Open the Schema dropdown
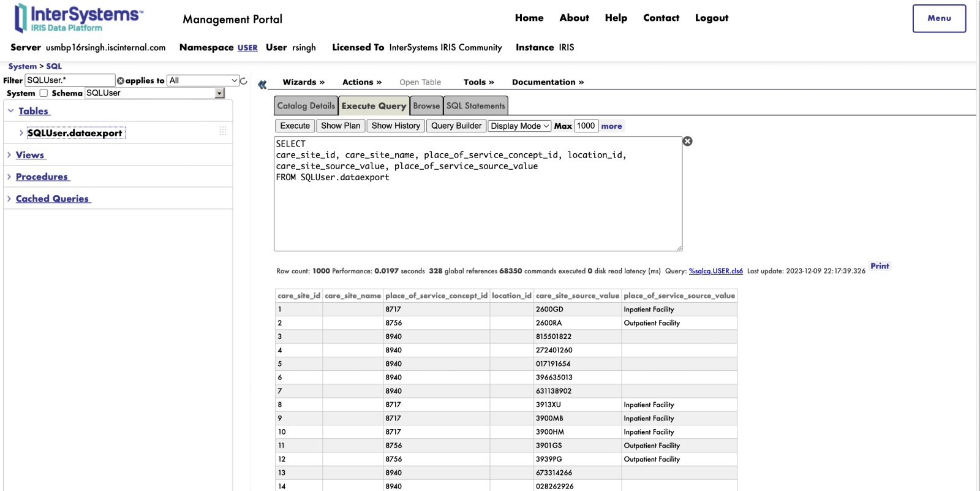The width and height of the screenshot is (980, 491). click(219, 93)
